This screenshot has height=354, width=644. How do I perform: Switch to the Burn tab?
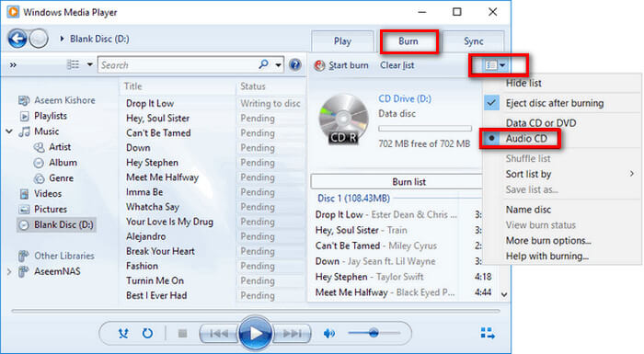click(408, 41)
